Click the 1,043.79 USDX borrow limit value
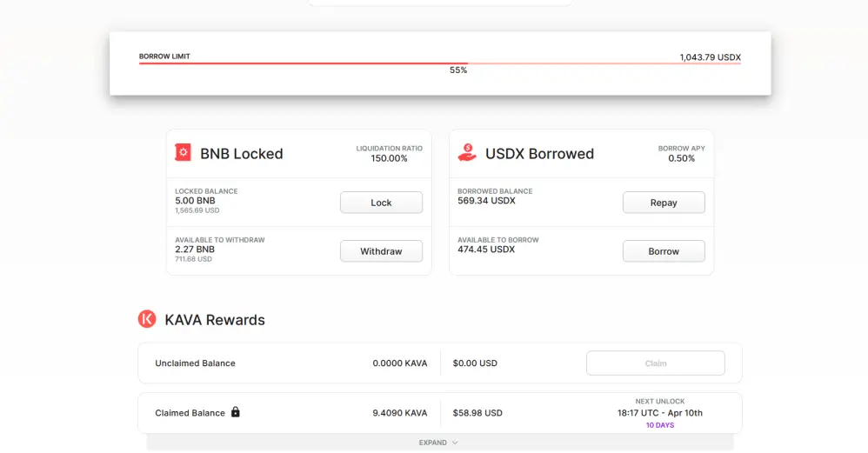The image size is (868, 453). 711,57
